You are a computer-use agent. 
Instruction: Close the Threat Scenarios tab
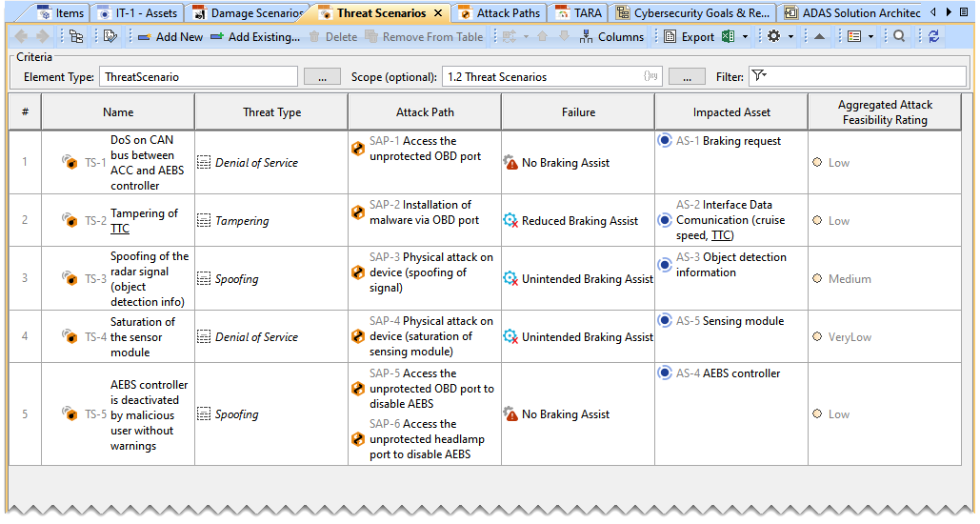tap(438, 12)
